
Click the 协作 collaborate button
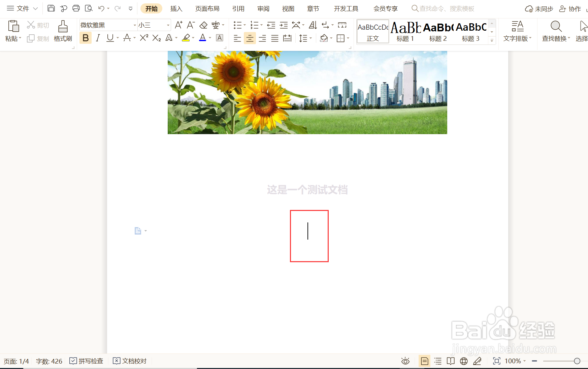[x=570, y=9]
